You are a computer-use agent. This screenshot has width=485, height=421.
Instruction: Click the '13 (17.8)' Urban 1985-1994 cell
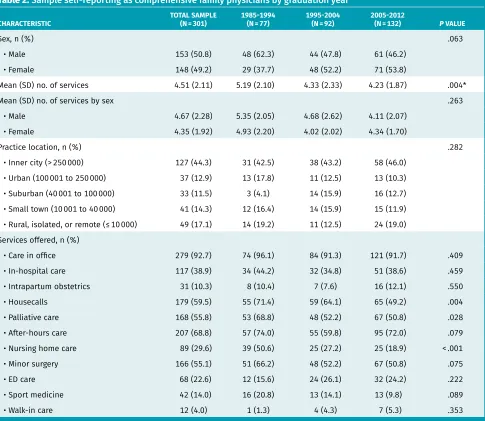[258, 178]
